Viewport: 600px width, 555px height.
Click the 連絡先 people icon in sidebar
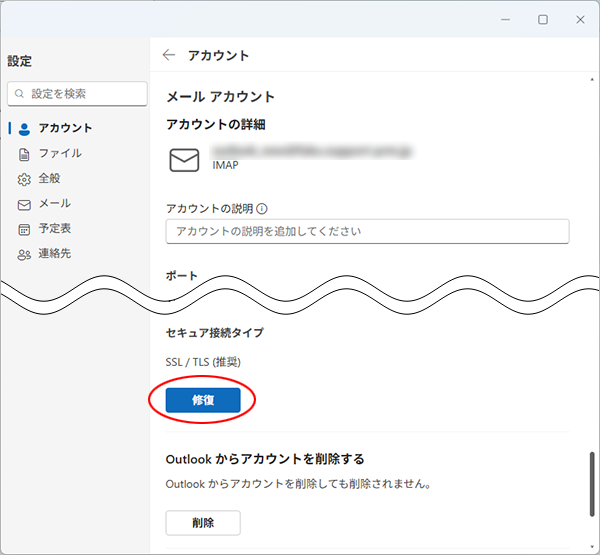click(24, 254)
